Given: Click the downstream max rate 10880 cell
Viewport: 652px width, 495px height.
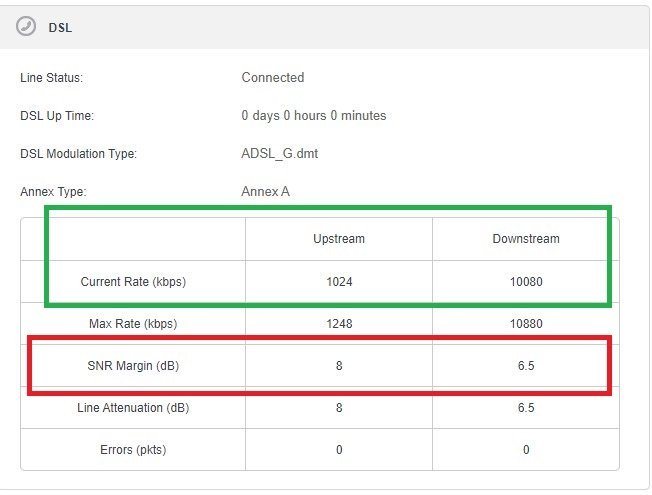Looking at the screenshot, I should coord(525,324).
